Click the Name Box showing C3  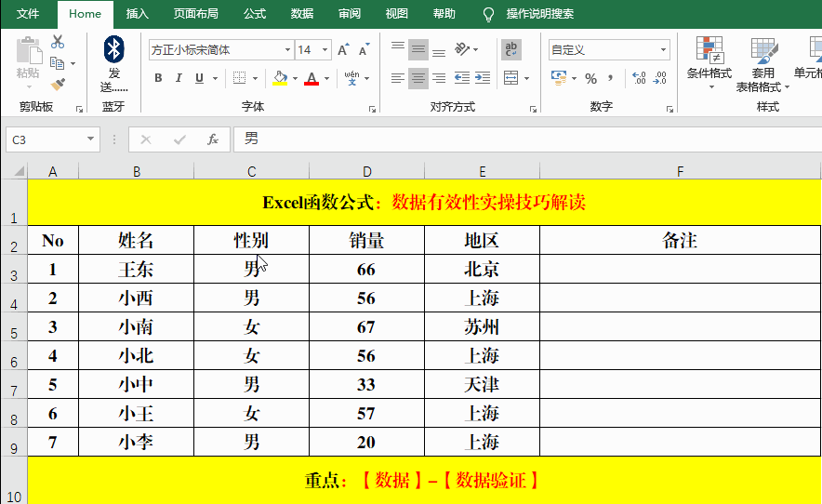46,139
